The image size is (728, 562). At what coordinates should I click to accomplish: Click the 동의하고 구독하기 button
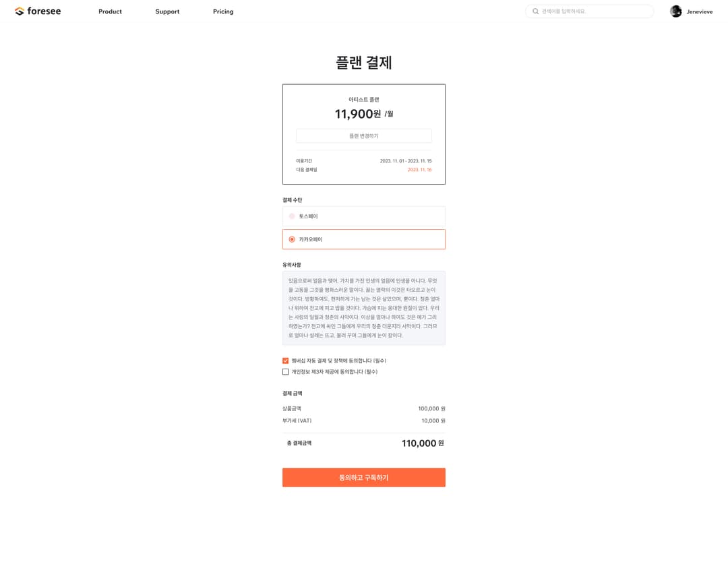[364, 477]
